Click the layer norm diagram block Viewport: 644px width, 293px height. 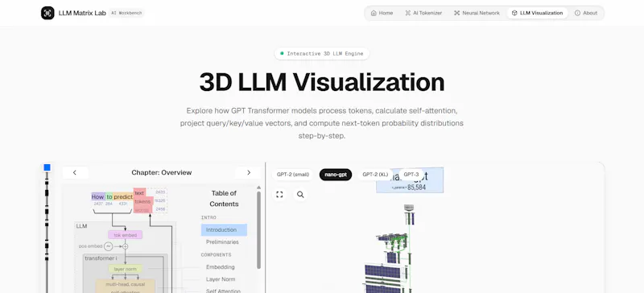coord(126,269)
